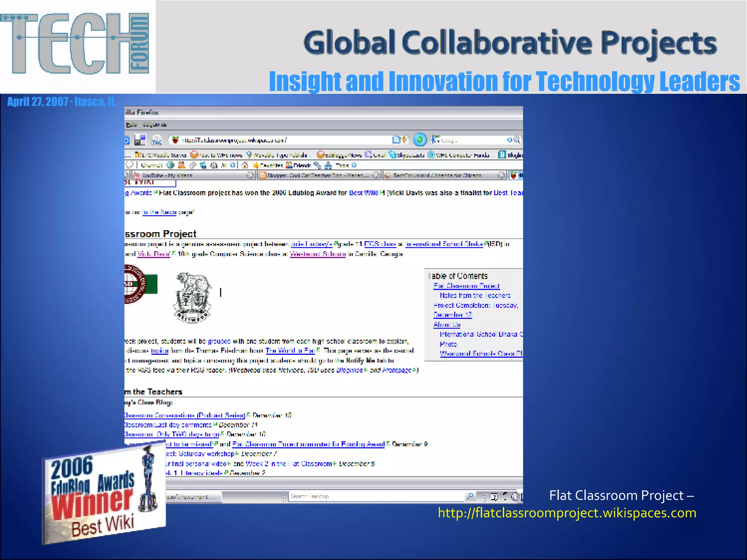The width and height of the screenshot is (747, 560).
Task: Click the All channel filter
Action: [x=224, y=165]
